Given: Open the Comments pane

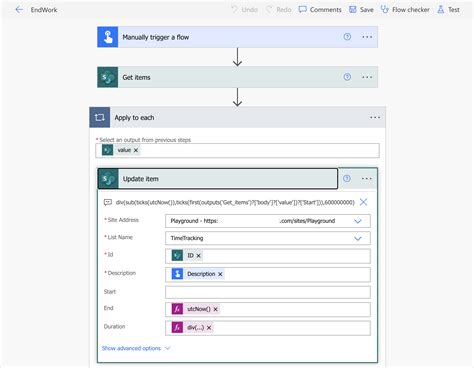Looking at the screenshot, I should point(320,10).
